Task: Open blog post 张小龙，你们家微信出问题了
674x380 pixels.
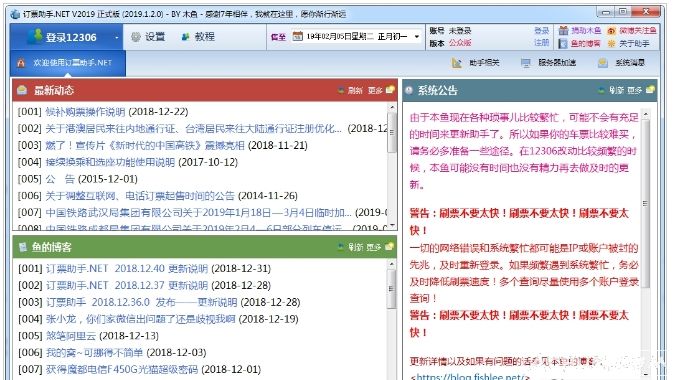Action: (x=141, y=319)
